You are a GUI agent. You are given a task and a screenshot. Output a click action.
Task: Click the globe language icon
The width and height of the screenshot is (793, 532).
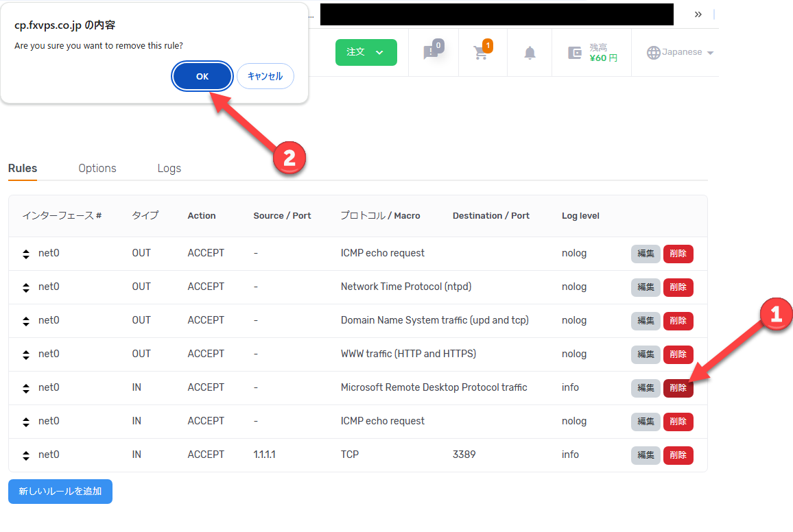tap(654, 53)
